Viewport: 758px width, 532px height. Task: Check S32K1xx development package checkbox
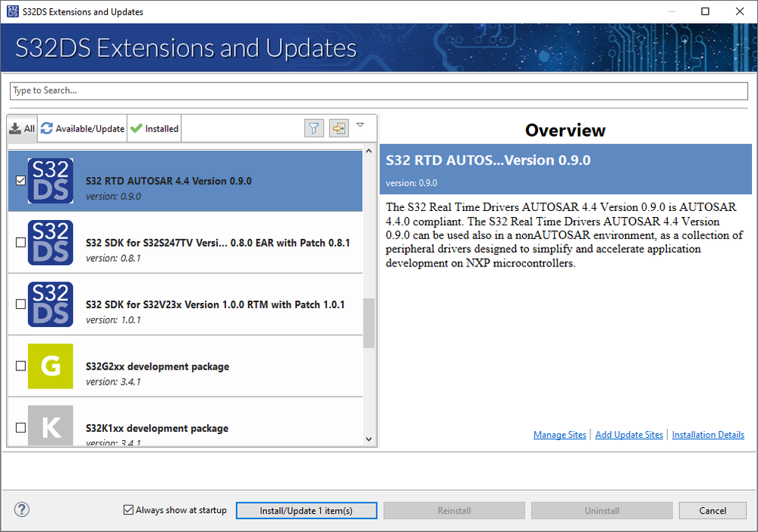click(20, 427)
